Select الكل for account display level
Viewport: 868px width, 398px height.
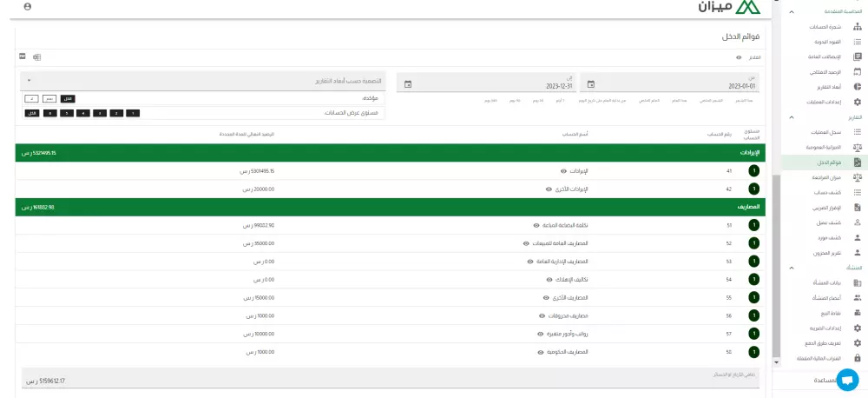31,113
